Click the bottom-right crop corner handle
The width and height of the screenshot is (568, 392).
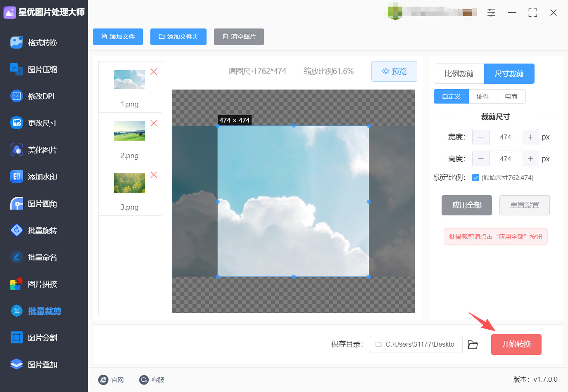pyautogui.click(x=369, y=277)
